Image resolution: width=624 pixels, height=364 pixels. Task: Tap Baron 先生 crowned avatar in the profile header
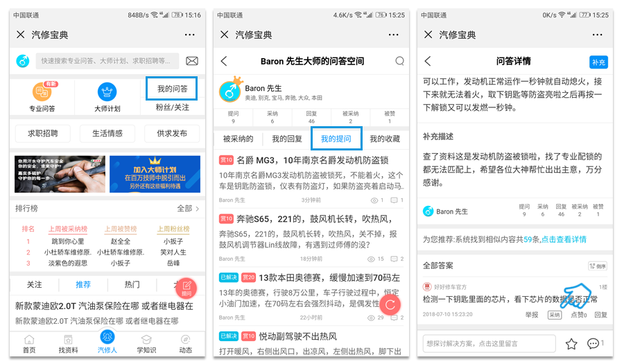pos(230,90)
